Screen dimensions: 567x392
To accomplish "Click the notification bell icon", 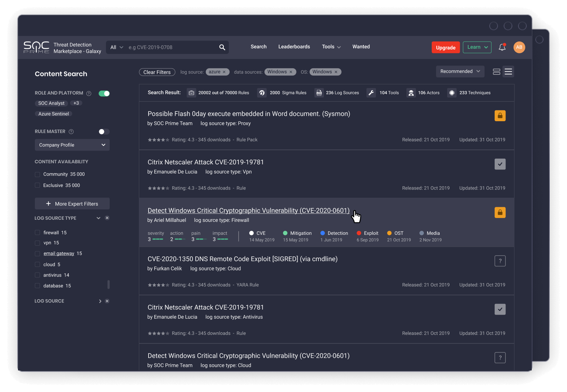I will pyautogui.click(x=502, y=47).
